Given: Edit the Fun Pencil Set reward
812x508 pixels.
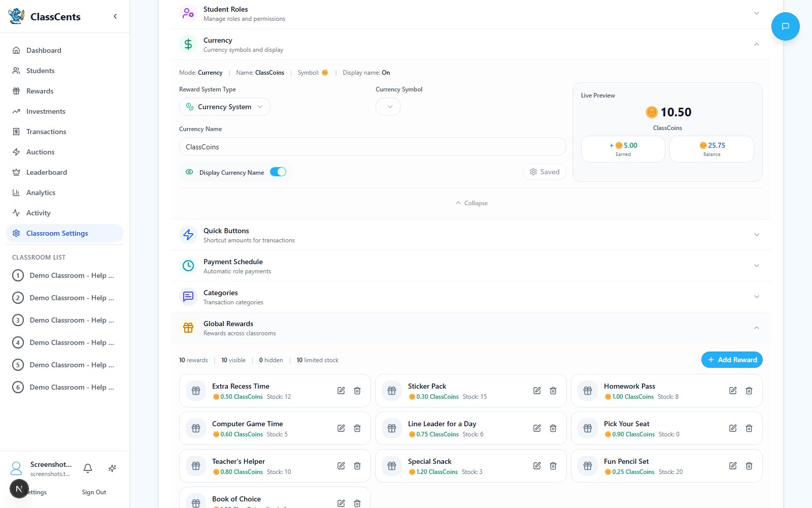Looking at the screenshot, I should click(733, 466).
